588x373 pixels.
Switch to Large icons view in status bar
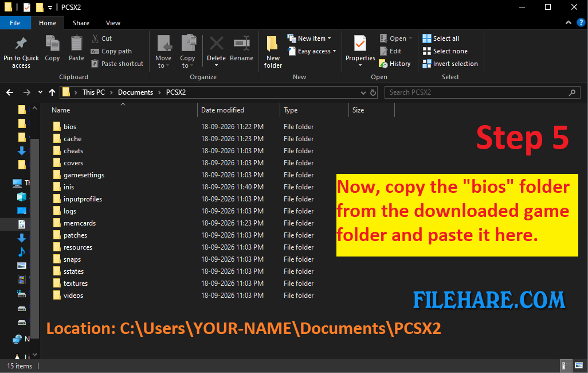(x=579, y=366)
